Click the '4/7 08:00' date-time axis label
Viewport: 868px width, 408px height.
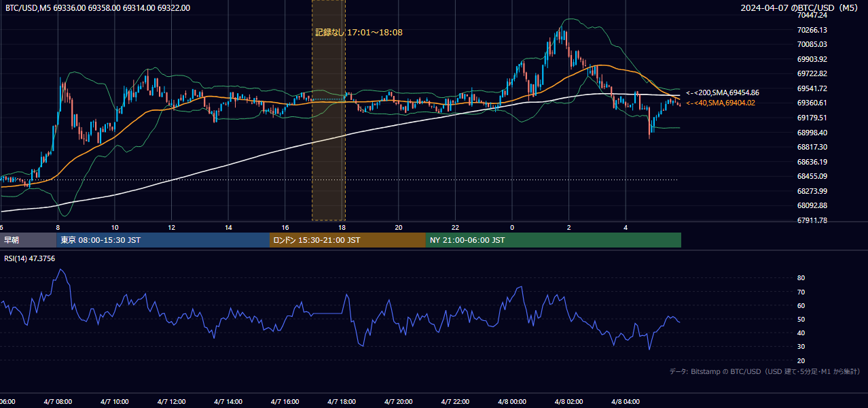pos(58,402)
